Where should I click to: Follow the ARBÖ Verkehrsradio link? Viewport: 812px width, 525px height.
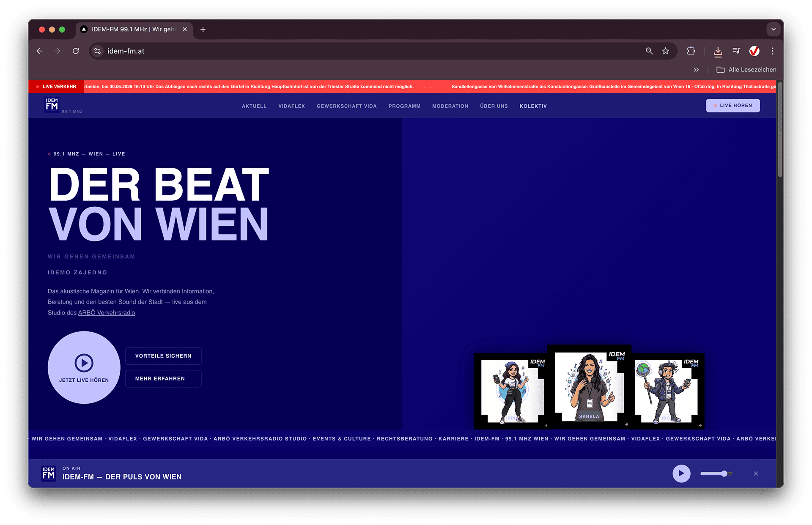tap(107, 313)
